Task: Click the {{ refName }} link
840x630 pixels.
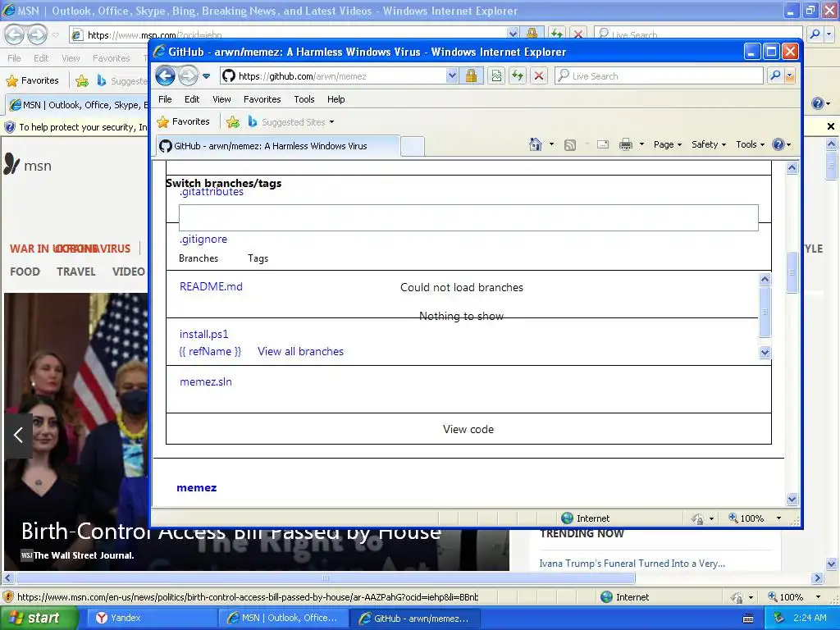Action: coord(210,351)
